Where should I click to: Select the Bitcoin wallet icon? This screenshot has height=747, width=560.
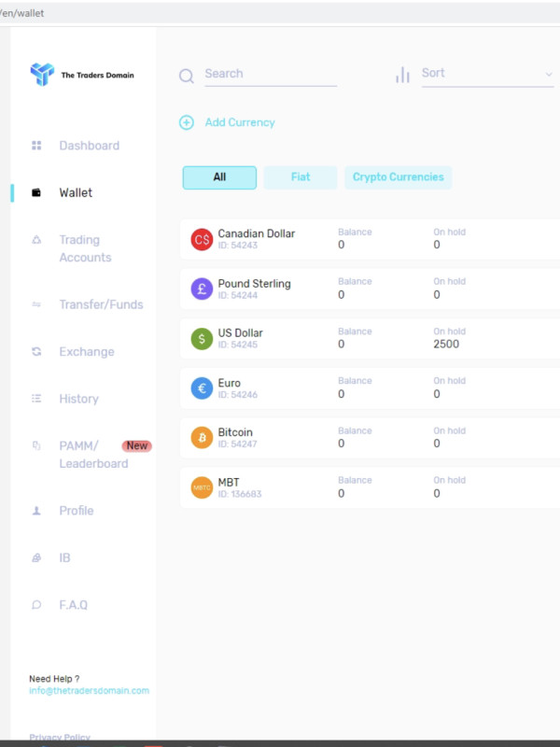(x=202, y=437)
